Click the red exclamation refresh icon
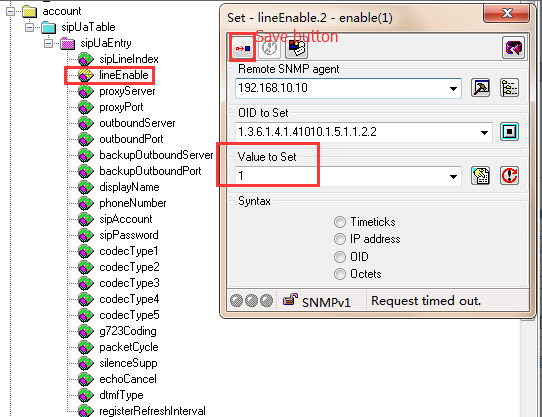Viewport: 542px width, 417px height. click(x=510, y=176)
